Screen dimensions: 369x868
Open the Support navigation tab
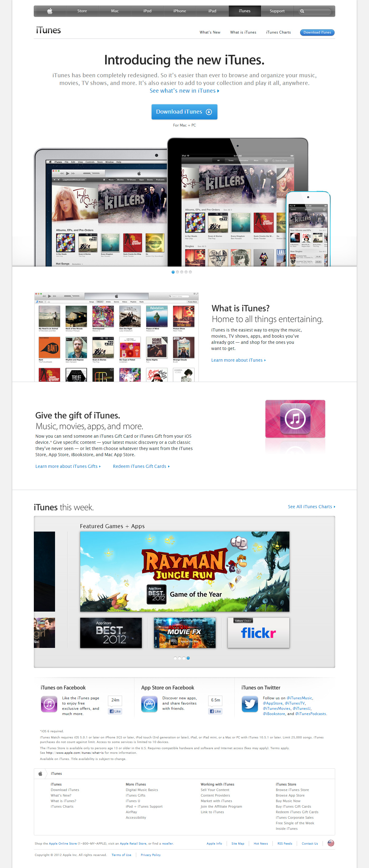(x=277, y=11)
